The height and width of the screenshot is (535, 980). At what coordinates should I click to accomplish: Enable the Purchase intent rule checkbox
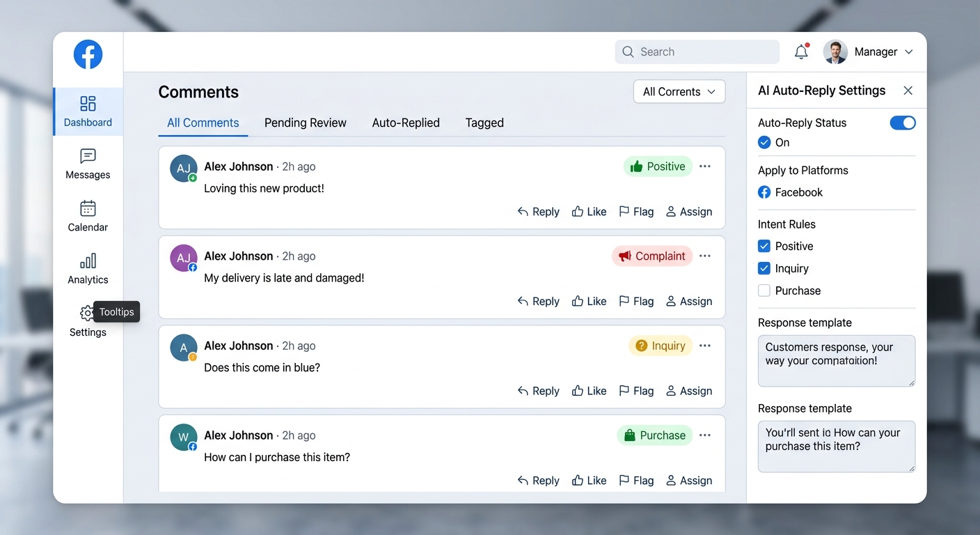(x=764, y=291)
